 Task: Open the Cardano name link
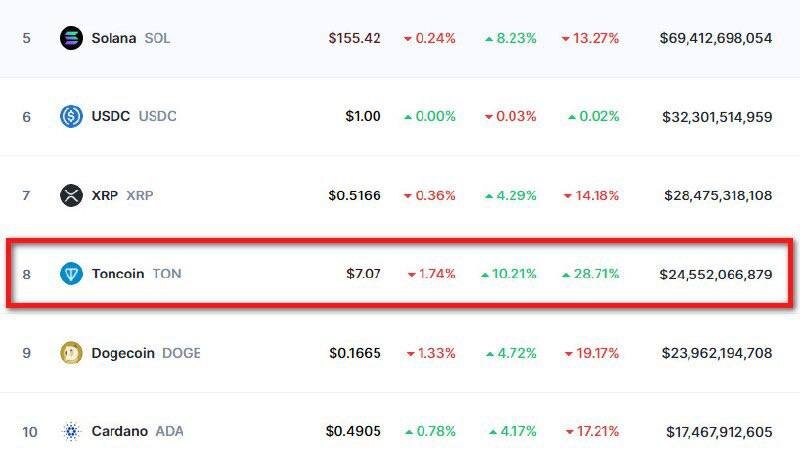119,431
